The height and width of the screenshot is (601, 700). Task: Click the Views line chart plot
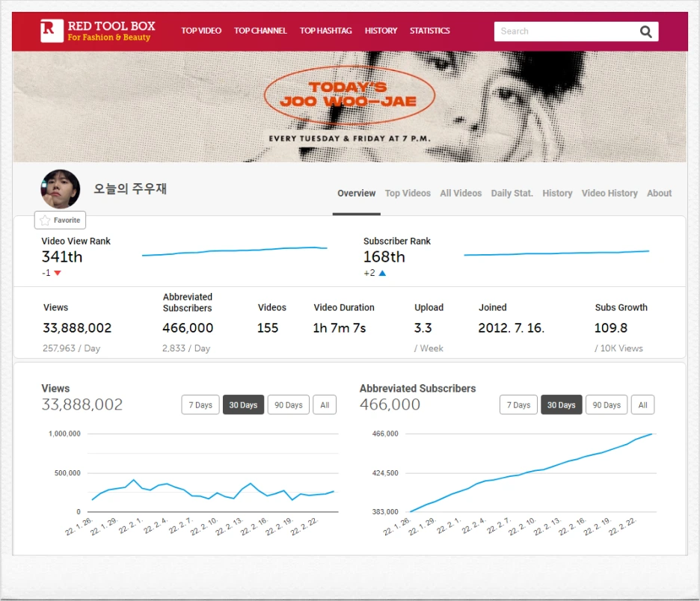tap(213, 473)
